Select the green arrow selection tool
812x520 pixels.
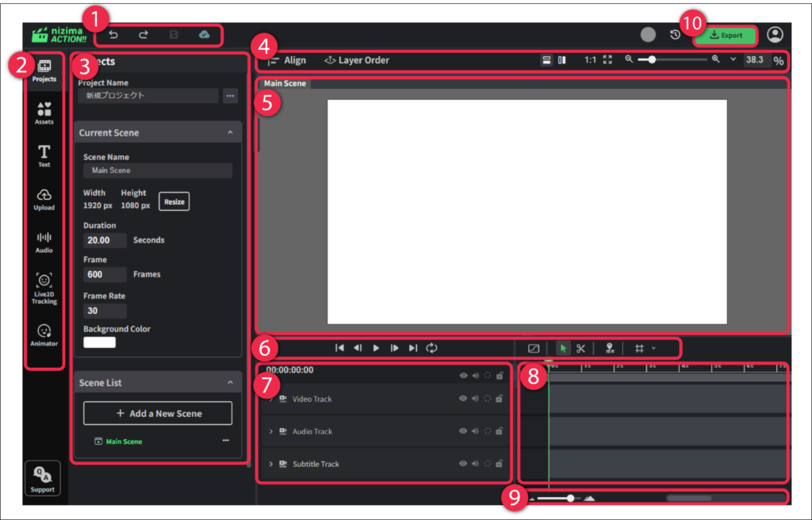click(563, 348)
